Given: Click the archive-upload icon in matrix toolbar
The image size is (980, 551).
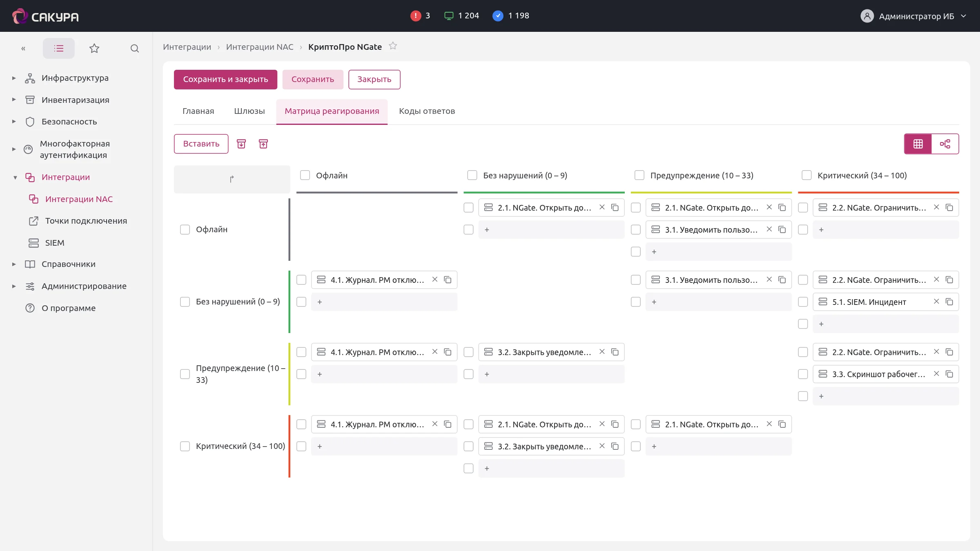Looking at the screenshot, I should coord(263,144).
